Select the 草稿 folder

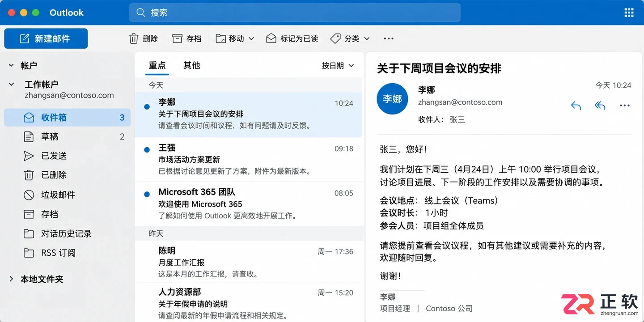point(67,137)
